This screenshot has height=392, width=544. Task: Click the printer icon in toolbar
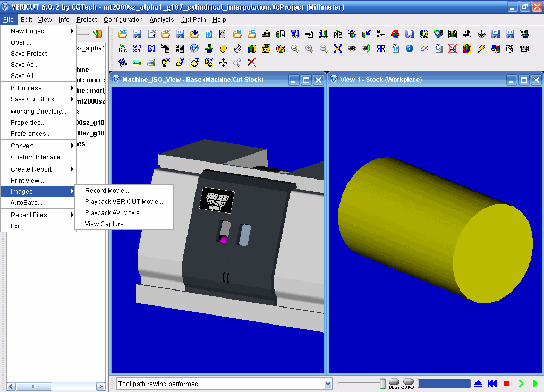click(x=151, y=63)
